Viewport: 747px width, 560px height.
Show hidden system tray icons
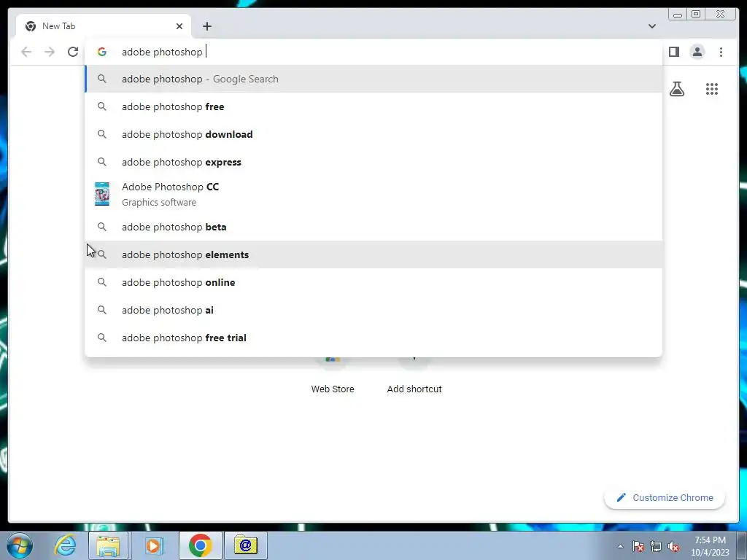[620, 546]
